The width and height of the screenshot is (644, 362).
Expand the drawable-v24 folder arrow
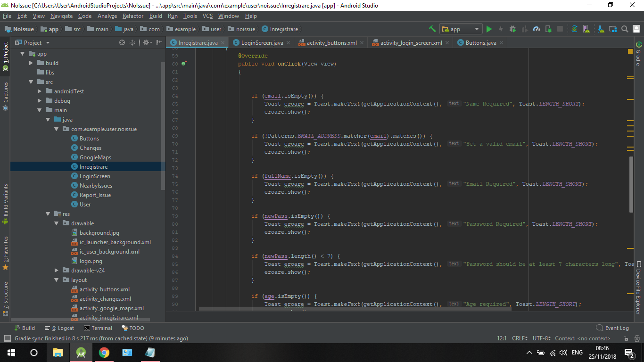pos(57,271)
